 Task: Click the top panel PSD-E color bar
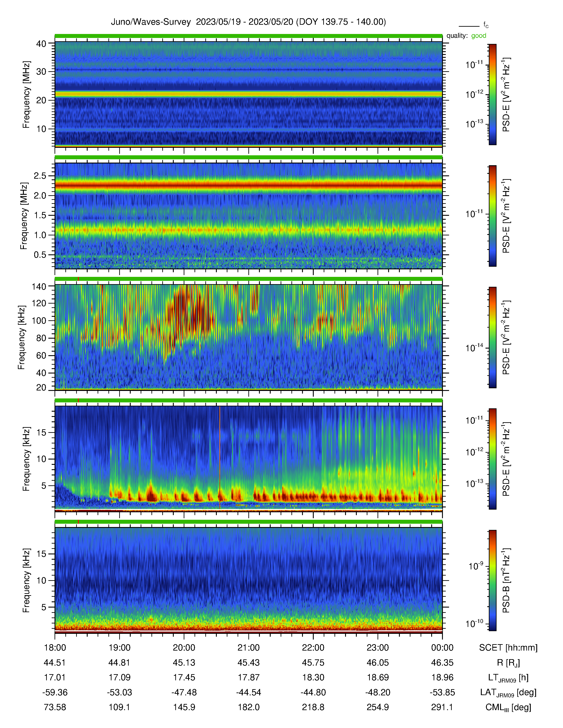coord(492,94)
